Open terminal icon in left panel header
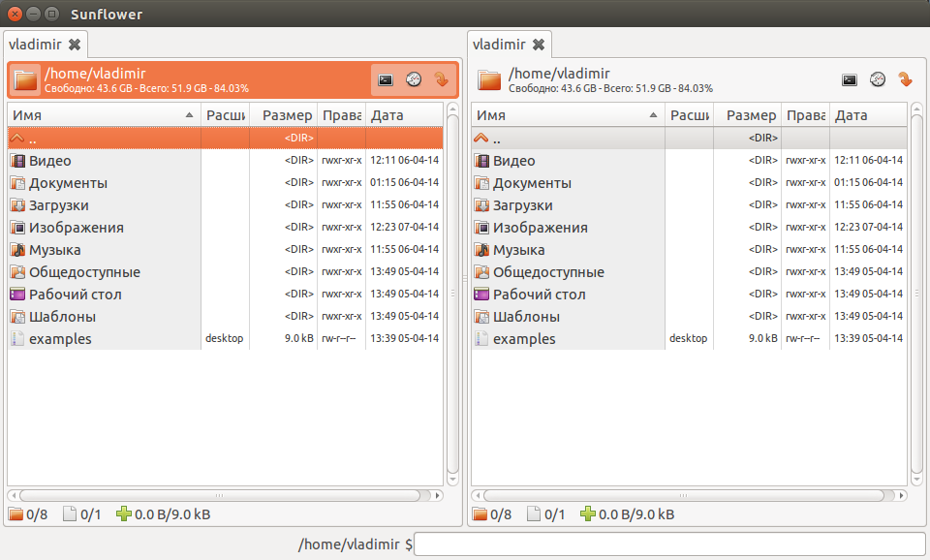This screenshot has width=930, height=560. pos(386,79)
